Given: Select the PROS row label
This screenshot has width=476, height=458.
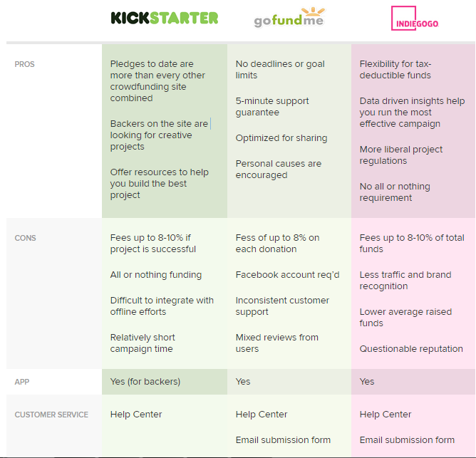Looking at the screenshot, I should point(24,64).
